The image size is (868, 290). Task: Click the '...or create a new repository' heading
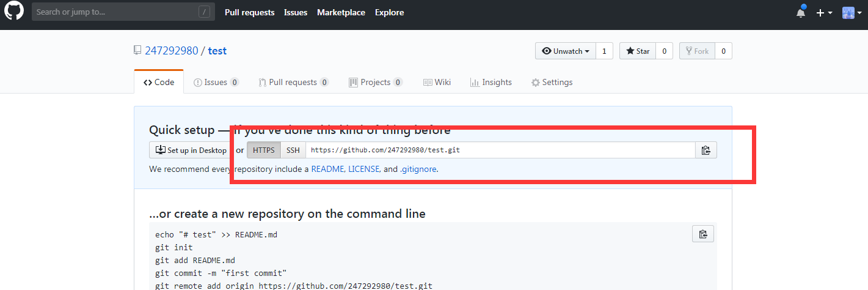click(x=287, y=214)
